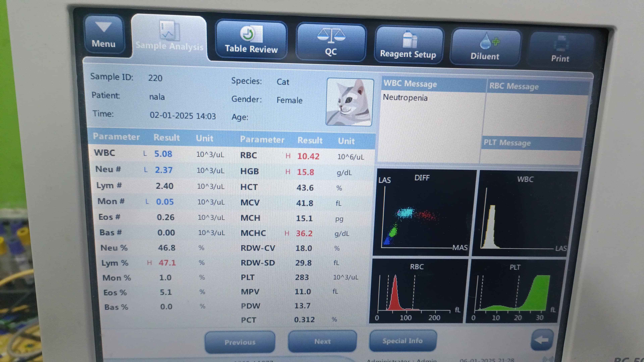
Task: Select the MCV result 41.8
Action: point(305,203)
